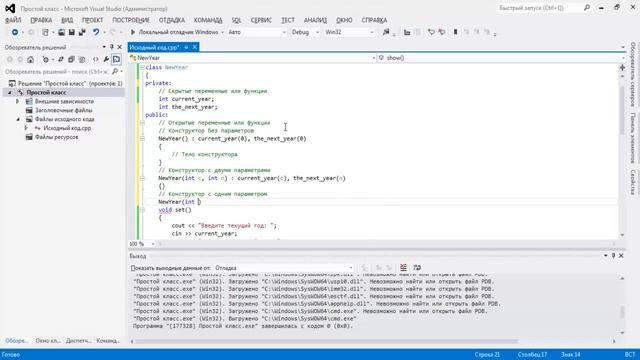Toggle auto-hide pin on the Output panel

click(613, 256)
